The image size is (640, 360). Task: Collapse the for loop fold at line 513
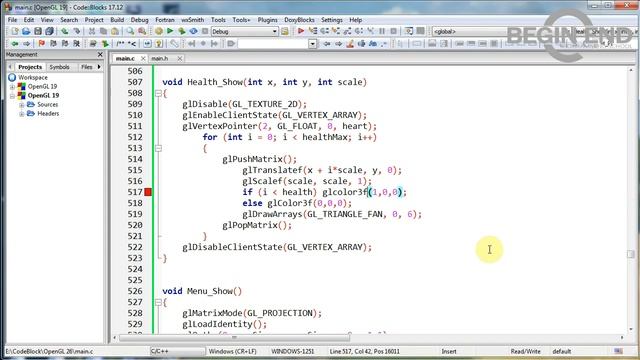(158, 149)
